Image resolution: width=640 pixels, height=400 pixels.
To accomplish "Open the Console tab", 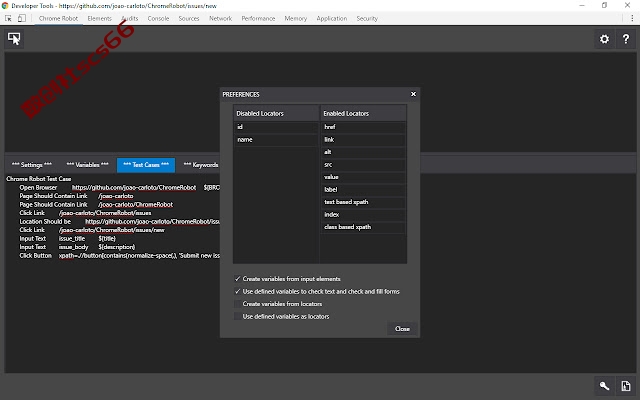I will click(158, 18).
